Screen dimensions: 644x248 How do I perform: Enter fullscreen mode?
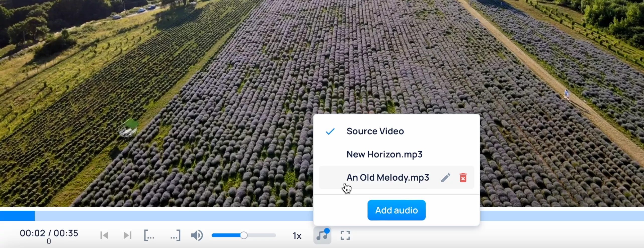click(345, 235)
